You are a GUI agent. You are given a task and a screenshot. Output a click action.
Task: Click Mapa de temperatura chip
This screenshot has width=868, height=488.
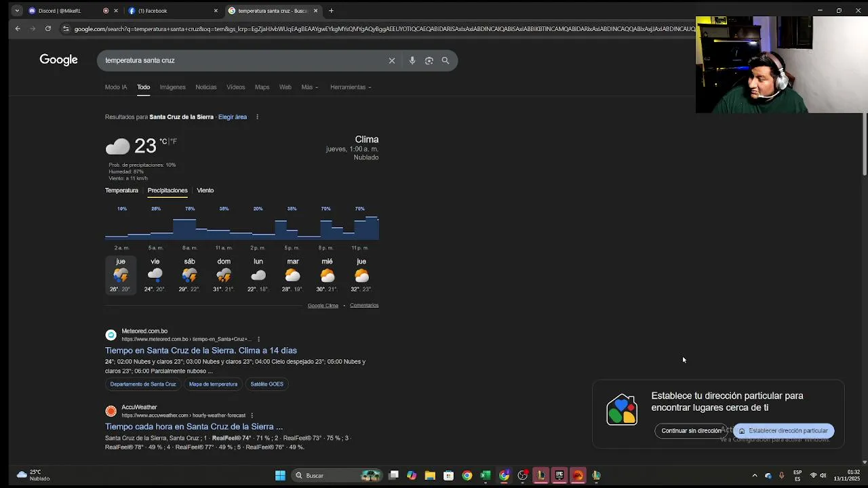click(x=213, y=384)
